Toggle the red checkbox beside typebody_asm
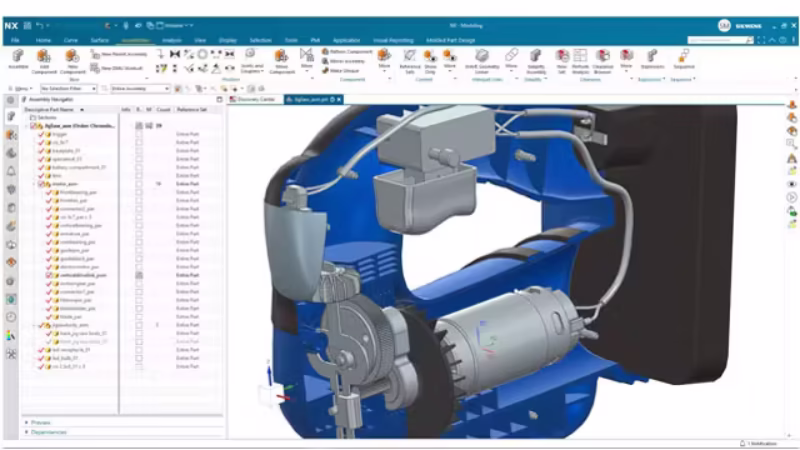Screen dimensions: 800x450 click(41, 325)
